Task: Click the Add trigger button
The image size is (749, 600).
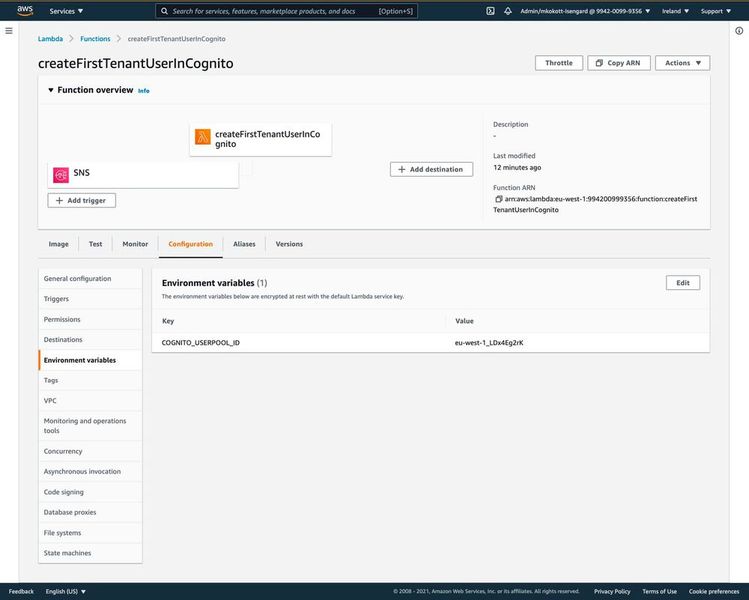Action: pyautogui.click(x=82, y=201)
